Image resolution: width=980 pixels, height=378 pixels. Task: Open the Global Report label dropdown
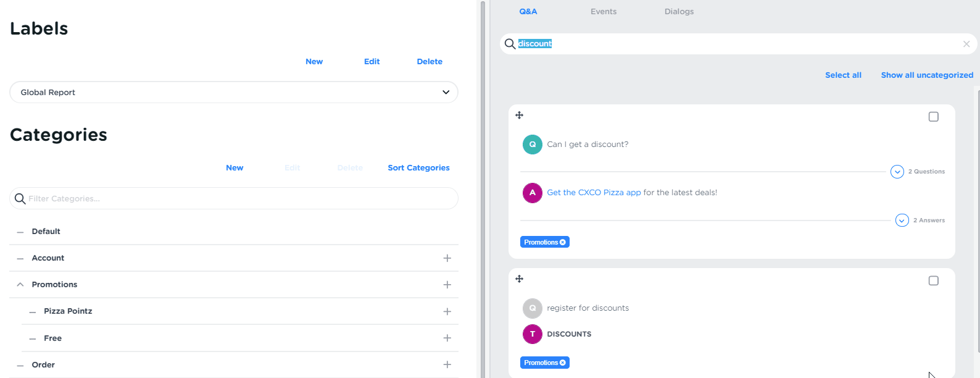pyautogui.click(x=446, y=92)
